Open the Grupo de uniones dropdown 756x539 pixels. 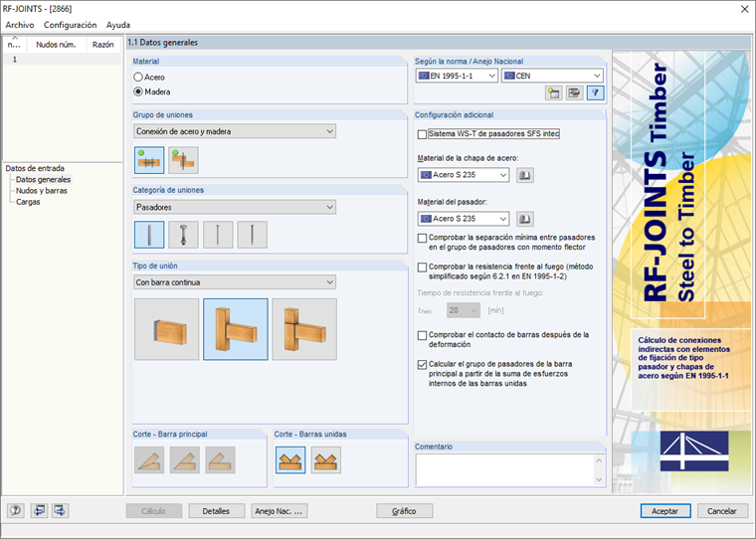235,131
